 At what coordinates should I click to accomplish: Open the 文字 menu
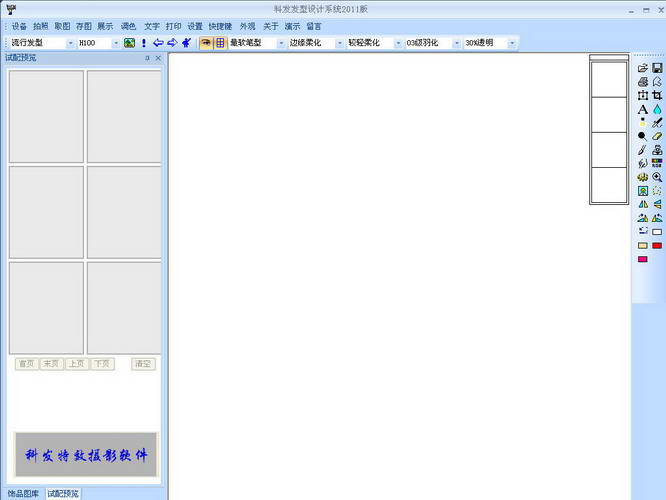[152, 26]
